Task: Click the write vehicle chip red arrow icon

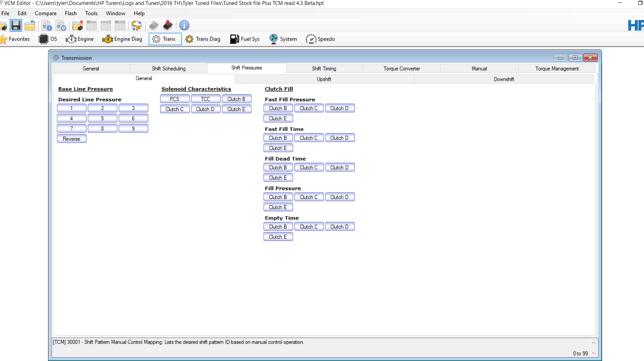Action: [168, 25]
